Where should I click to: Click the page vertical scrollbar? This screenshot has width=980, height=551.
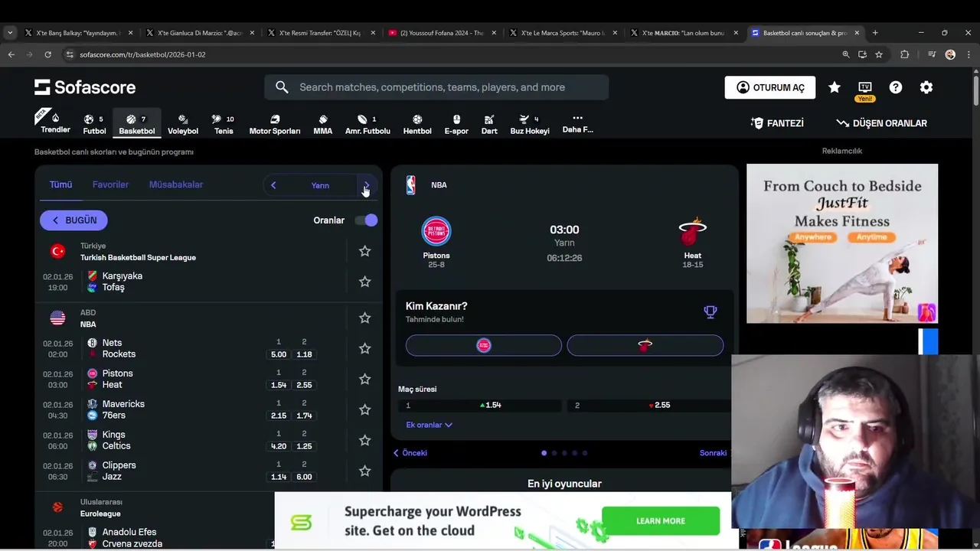pos(975,90)
